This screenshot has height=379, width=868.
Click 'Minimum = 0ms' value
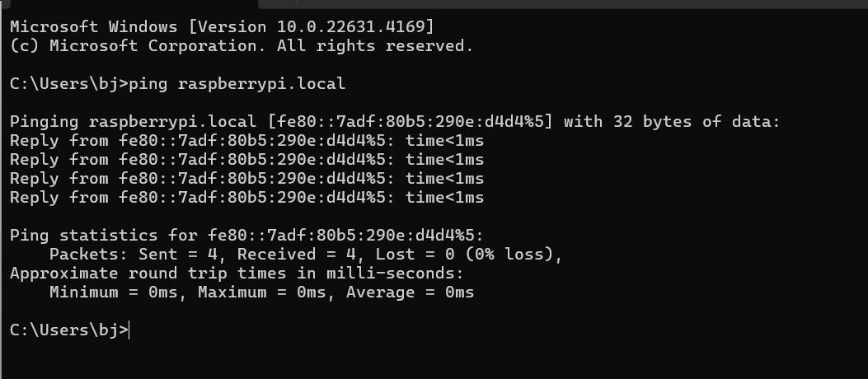[x=114, y=292]
